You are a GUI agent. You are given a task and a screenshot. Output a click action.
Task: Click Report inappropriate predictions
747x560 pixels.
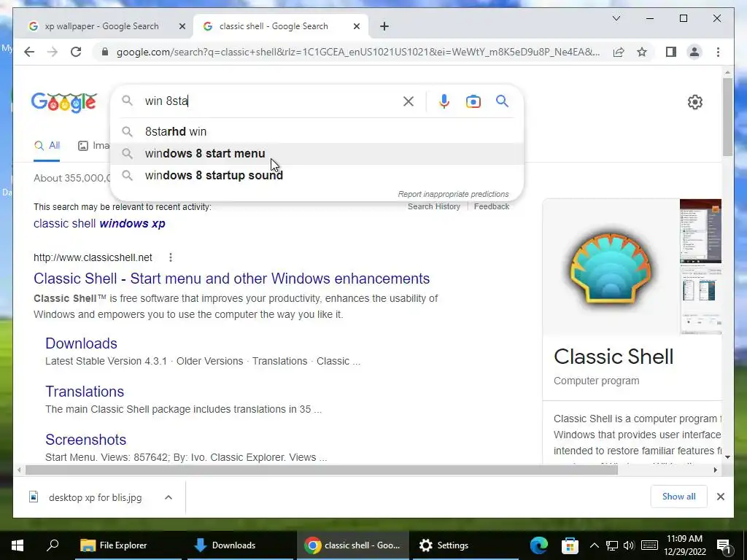point(453,194)
